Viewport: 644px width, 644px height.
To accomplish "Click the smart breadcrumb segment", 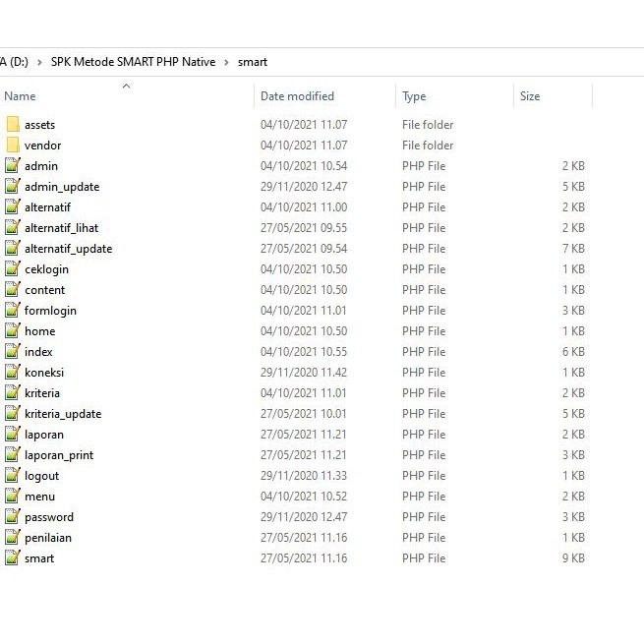I will coord(252,62).
